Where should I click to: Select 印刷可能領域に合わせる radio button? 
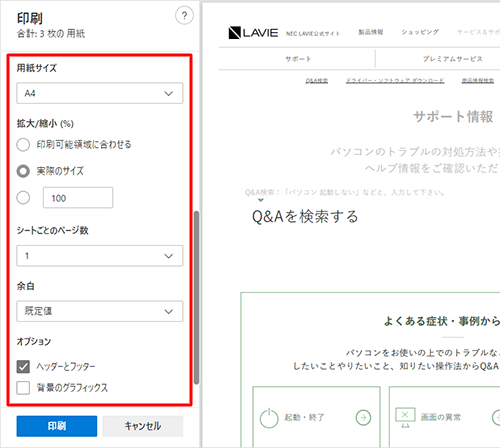pyautogui.click(x=23, y=145)
